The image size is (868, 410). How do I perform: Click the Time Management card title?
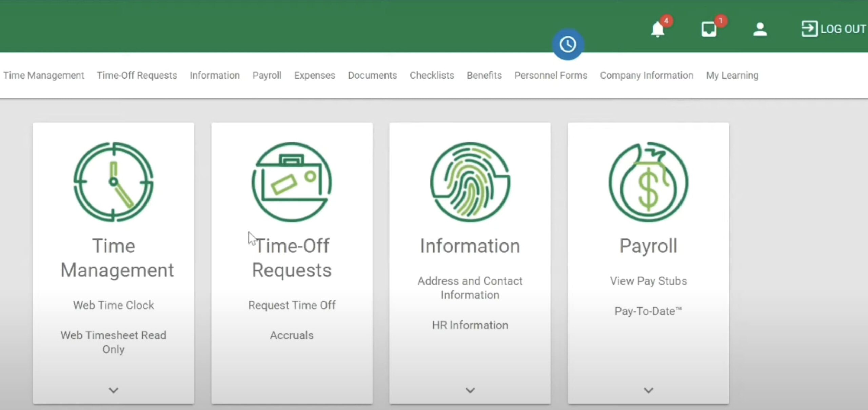[x=117, y=258]
